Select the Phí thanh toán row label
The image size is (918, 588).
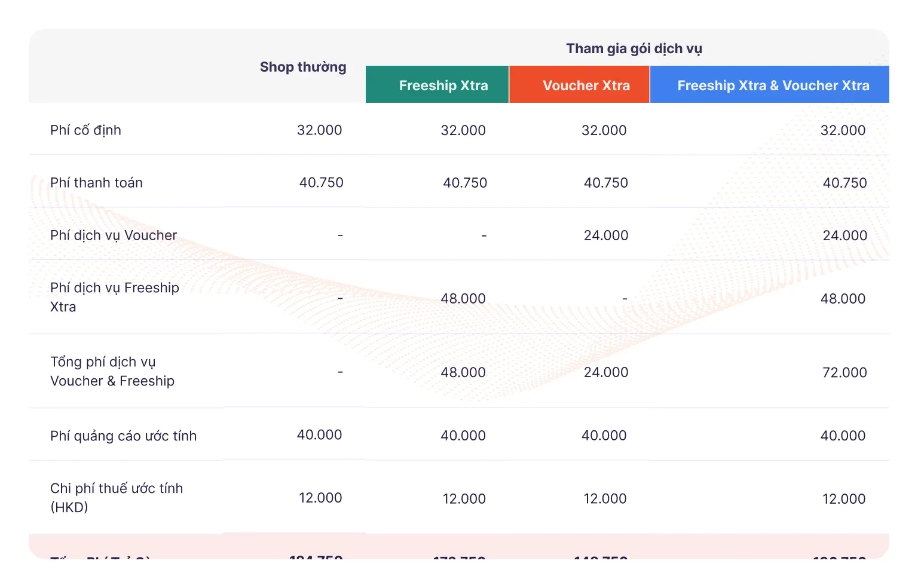(x=96, y=183)
